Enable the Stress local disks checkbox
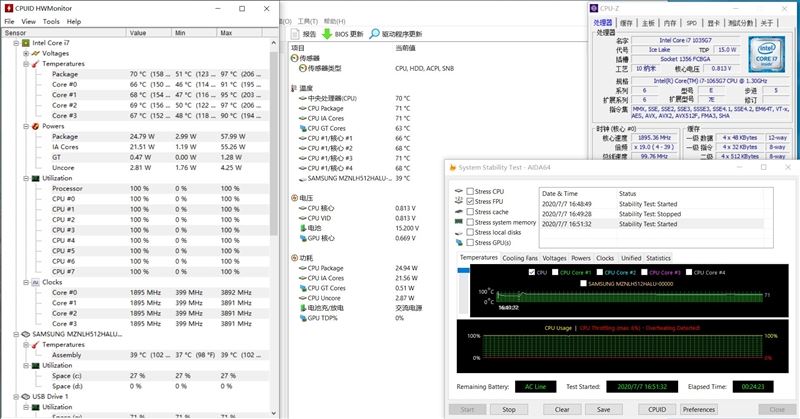This screenshot has width=800, height=419. tap(470, 232)
